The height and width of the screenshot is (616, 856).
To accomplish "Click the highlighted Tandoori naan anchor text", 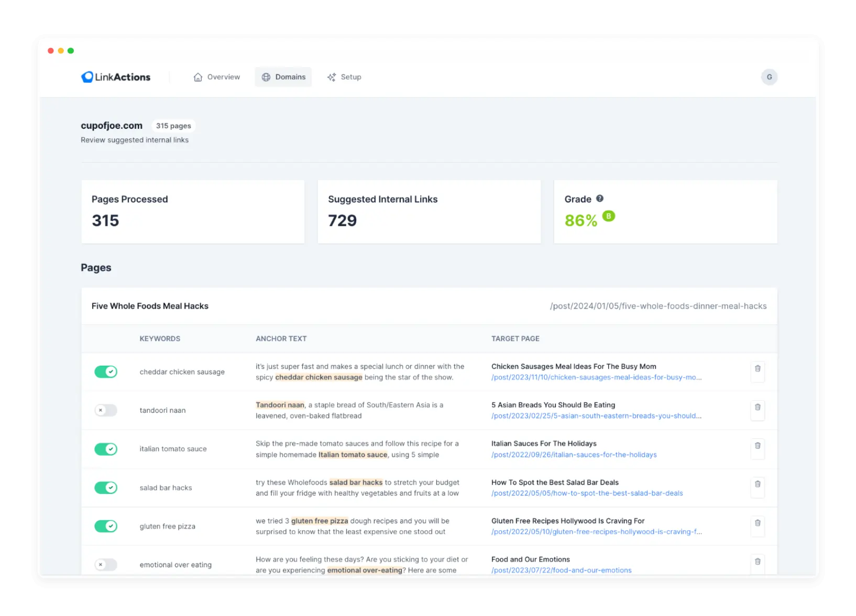I will (280, 405).
